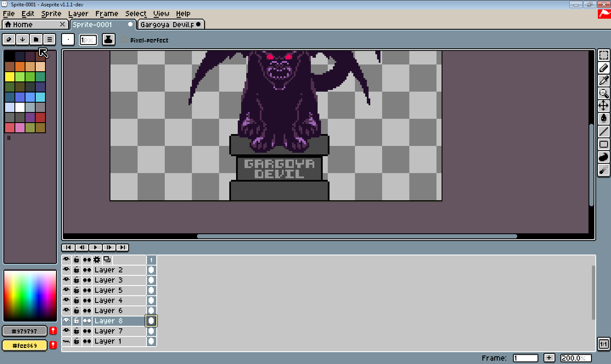Click the palette edit mode button
The width and height of the screenshot is (611, 364).
coord(9,39)
